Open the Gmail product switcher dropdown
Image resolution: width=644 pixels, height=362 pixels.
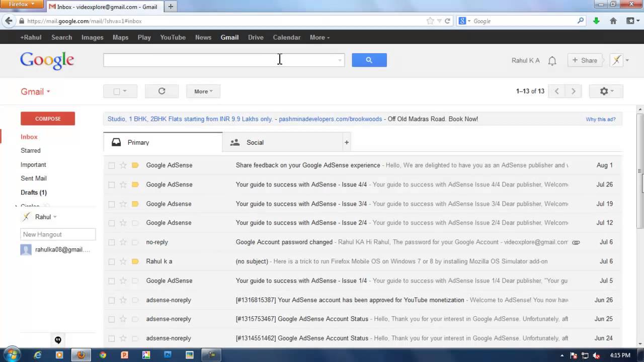point(35,92)
